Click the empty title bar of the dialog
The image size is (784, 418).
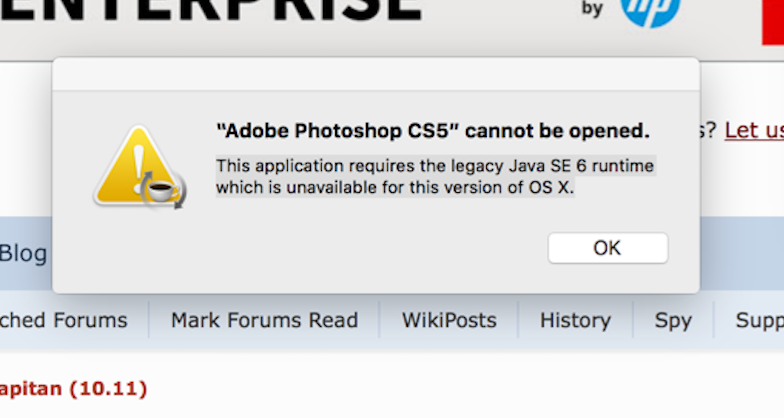tap(375, 74)
